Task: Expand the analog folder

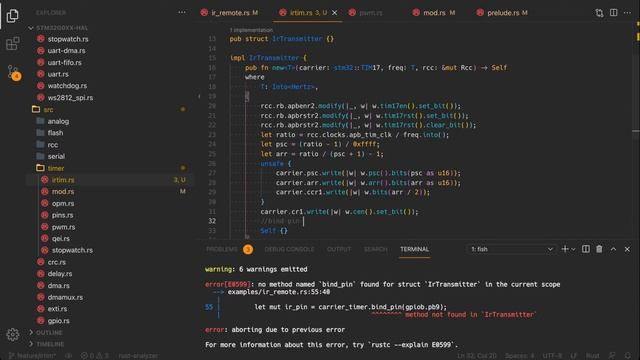Action: point(58,121)
